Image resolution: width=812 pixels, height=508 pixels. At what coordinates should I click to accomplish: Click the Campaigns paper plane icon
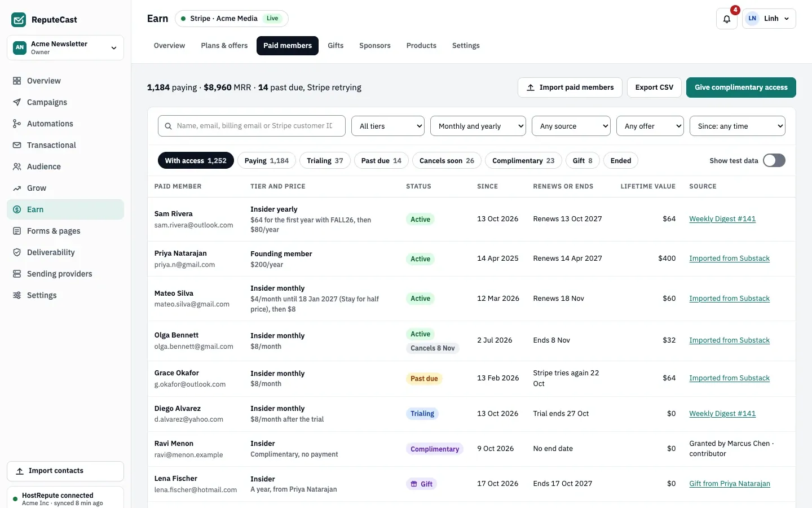click(17, 102)
